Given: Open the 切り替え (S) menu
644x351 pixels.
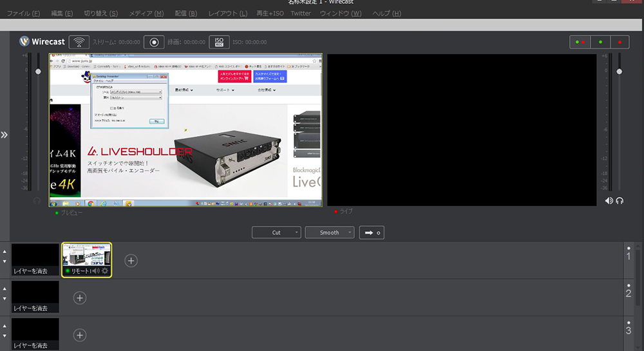Looking at the screenshot, I should point(101,13).
